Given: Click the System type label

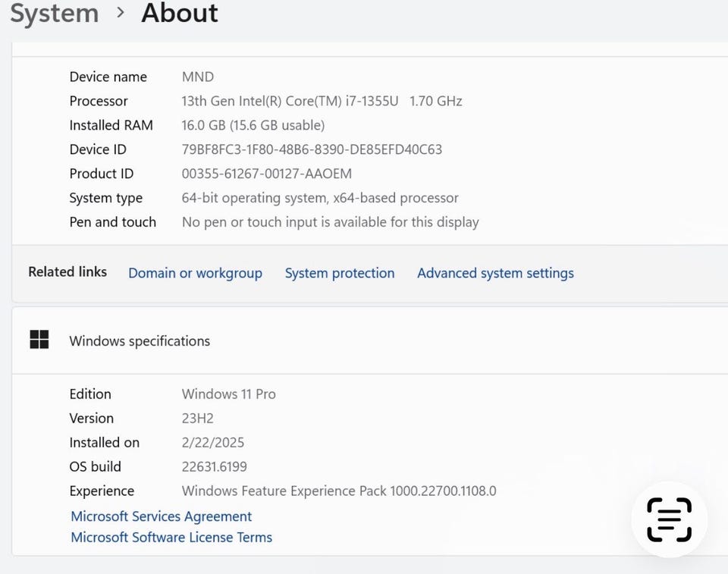Looking at the screenshot, I should (x=106, y=199).
